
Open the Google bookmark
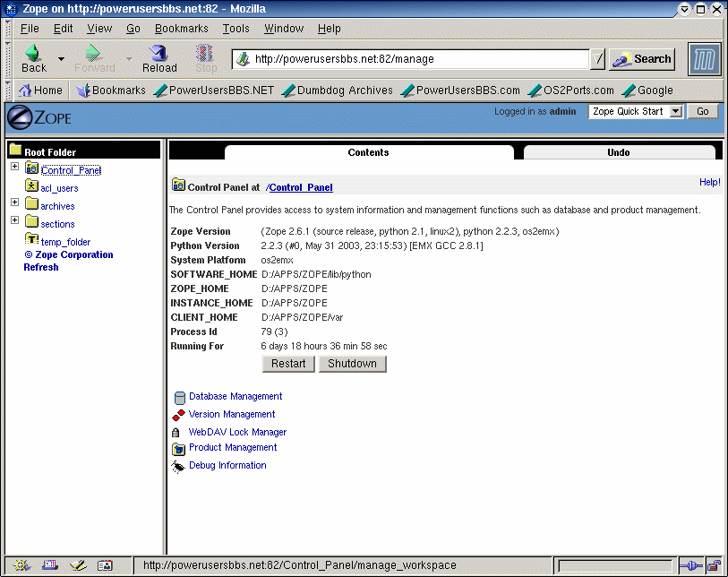pos(647,90)
